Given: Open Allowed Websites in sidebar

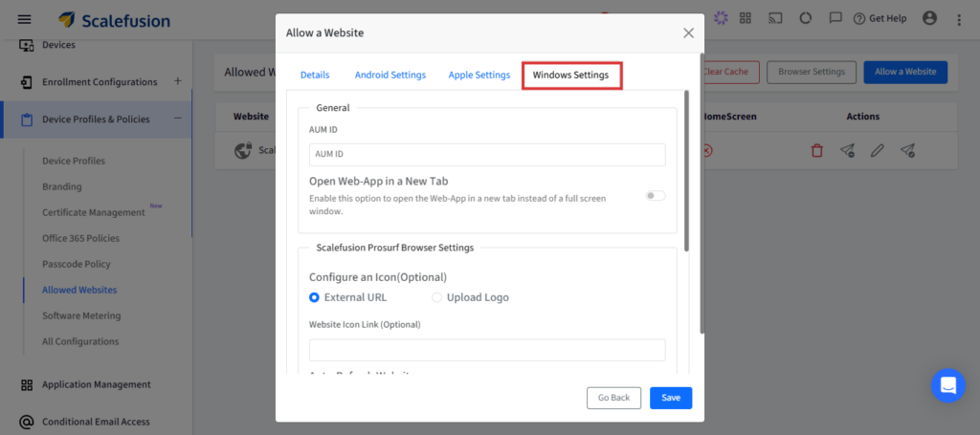Looking at the screenshot, I should (x=79, y=290).
